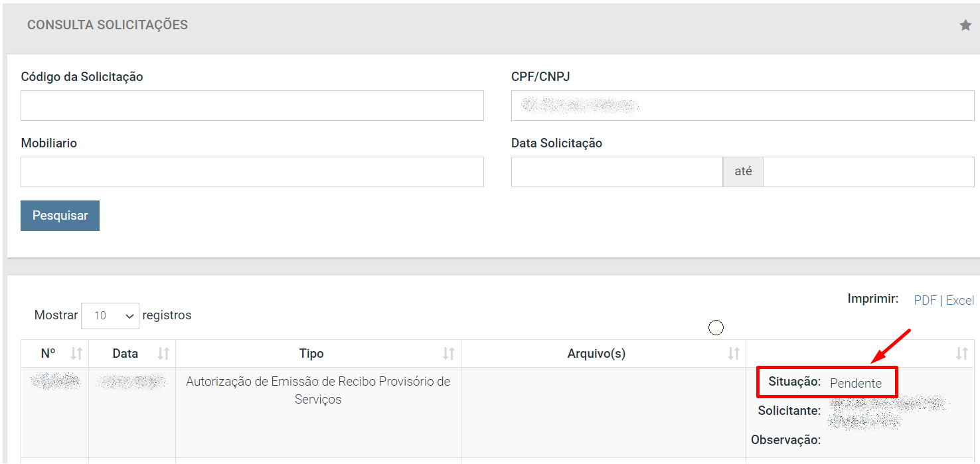Select the Data Solicitação end date field
The height and width of the screenshot is (464, 980).
point(868,172)
